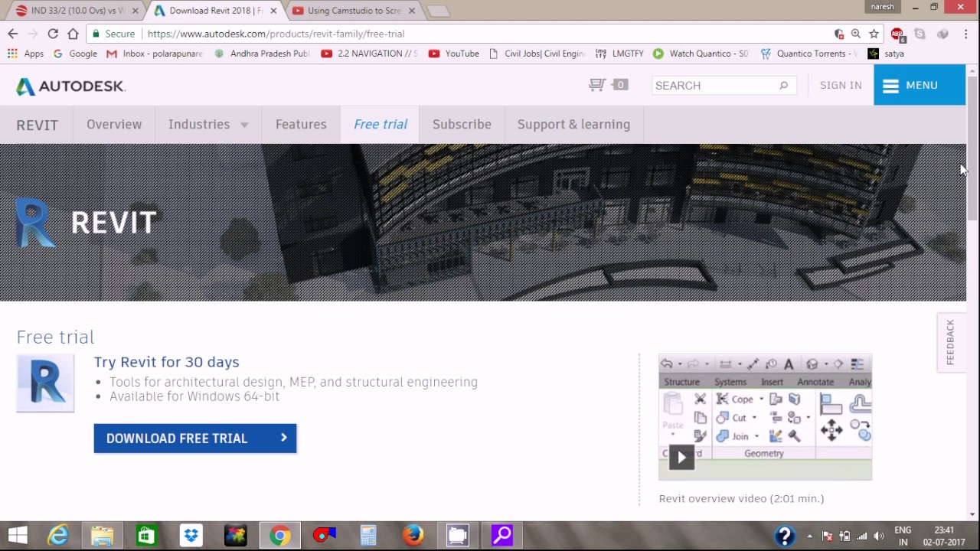The width and height of the screenshot is (980, 551).
Task: Open the YouTube bookmark
Action: 454,54
